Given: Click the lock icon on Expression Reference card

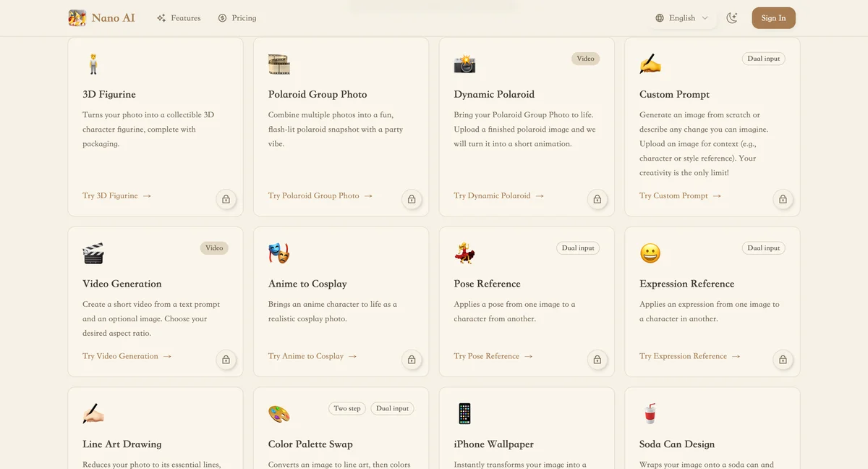Looking at the screenshot, I should [x=783, y=360].
